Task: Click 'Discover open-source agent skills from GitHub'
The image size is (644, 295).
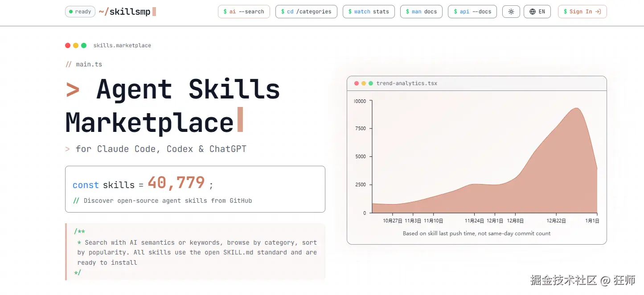Action: [168, 201]
